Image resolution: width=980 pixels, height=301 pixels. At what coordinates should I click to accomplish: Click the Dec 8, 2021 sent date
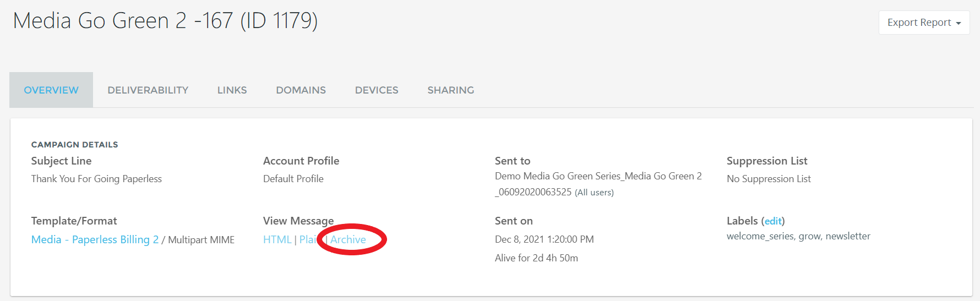point(544,239)
